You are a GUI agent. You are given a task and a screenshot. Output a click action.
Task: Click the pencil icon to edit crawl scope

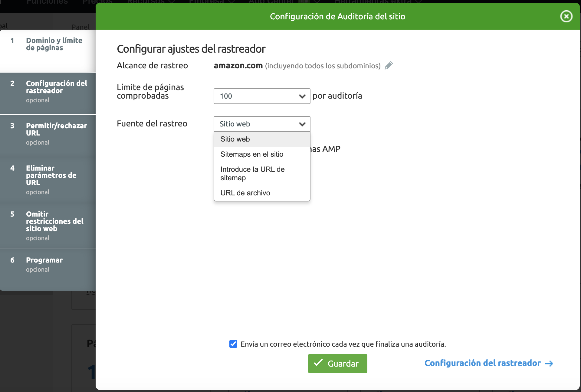click(x=389, y=65)
